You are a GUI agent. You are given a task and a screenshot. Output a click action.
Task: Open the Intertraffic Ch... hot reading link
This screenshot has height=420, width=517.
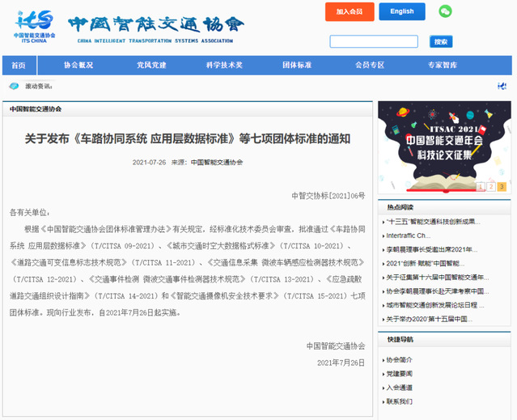[x=420, y=235]
